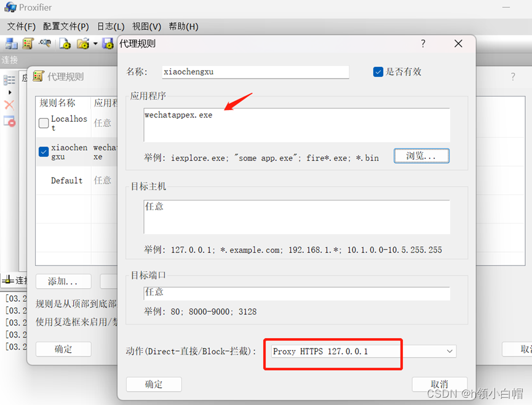This screenshot has height=405, width=532.
Task: Open Proxification Rules scroll toolbar icon
Action: (x=28, y=44)
